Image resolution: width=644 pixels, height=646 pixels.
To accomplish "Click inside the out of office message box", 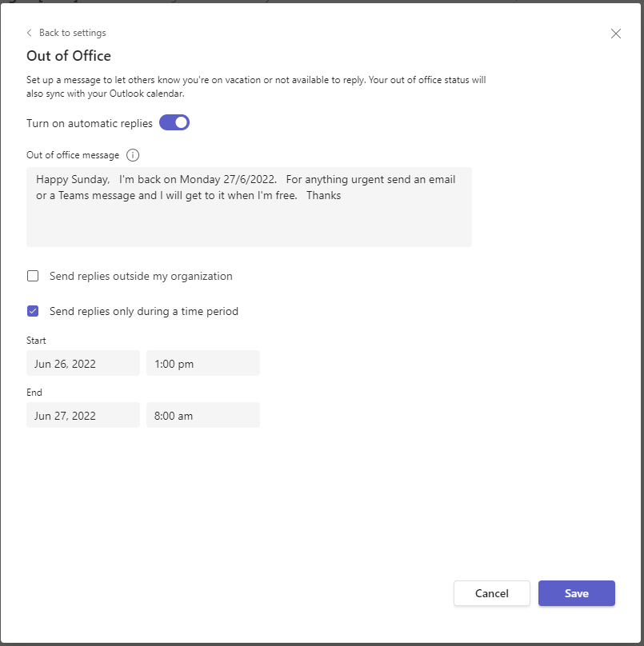I will click(x=249, y=216).
